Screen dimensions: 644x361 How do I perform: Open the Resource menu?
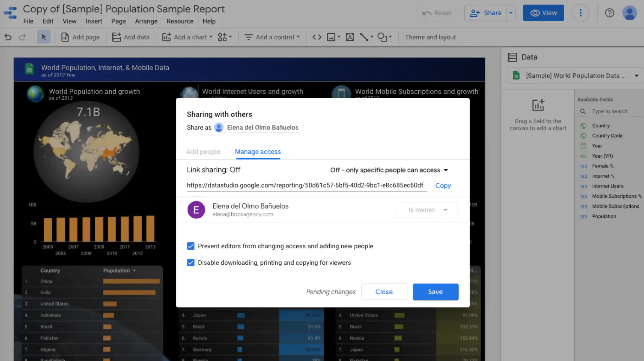tap(180, 21)
